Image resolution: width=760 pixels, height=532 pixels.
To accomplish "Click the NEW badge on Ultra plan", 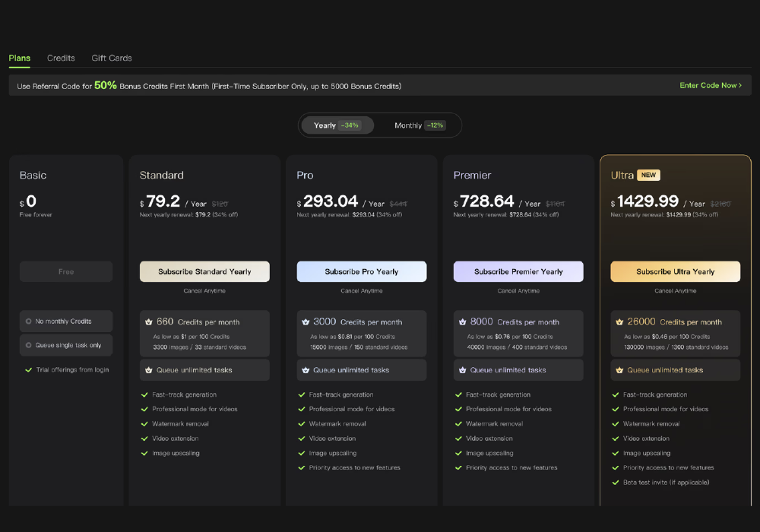I will pos(648,176).
